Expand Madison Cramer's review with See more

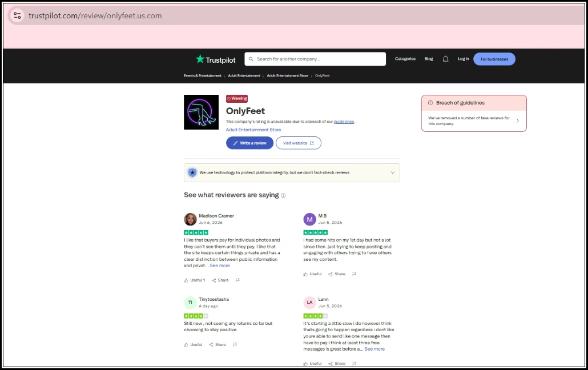[x=220, y=266]
